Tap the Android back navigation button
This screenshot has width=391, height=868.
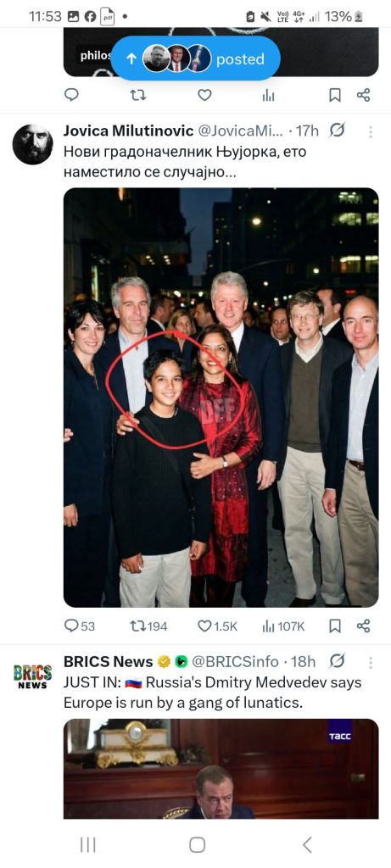coord(307,845)
